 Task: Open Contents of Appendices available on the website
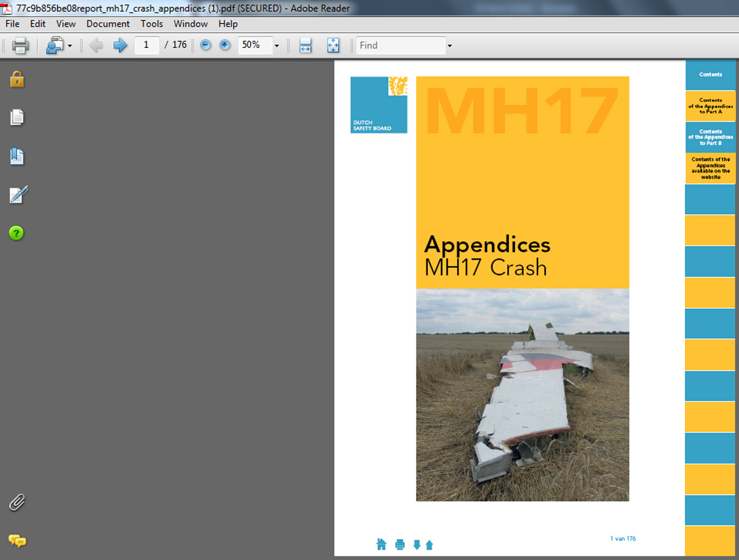(711, 168)
